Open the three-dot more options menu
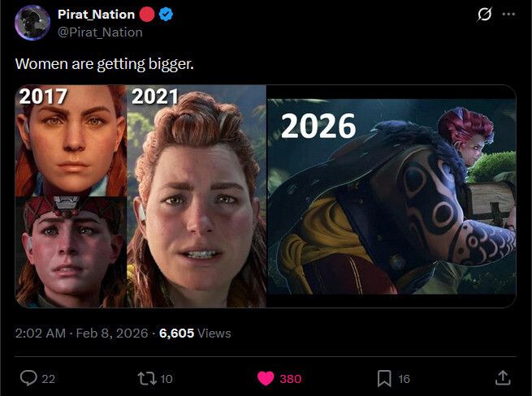 [x=508, y=15]
